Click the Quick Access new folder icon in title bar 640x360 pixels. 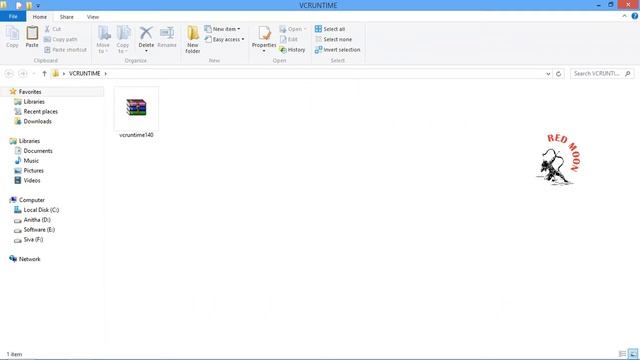click(29, 6)
